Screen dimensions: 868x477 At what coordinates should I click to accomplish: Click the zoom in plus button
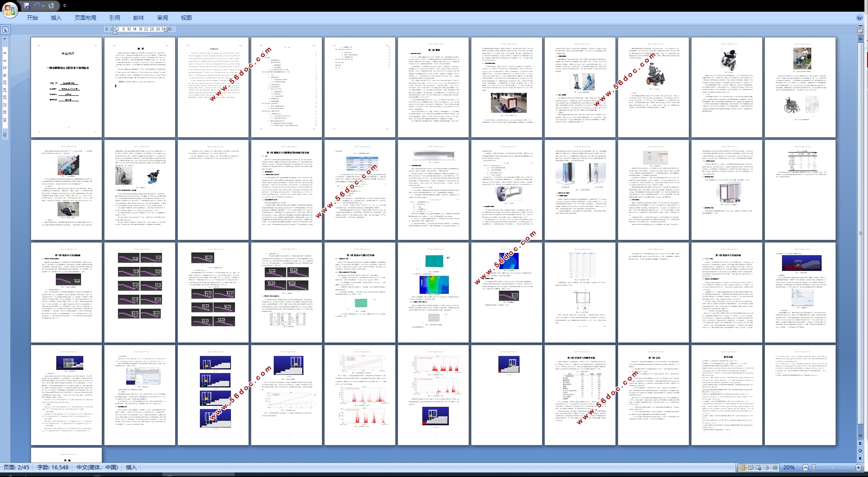(x=859, y=468)
